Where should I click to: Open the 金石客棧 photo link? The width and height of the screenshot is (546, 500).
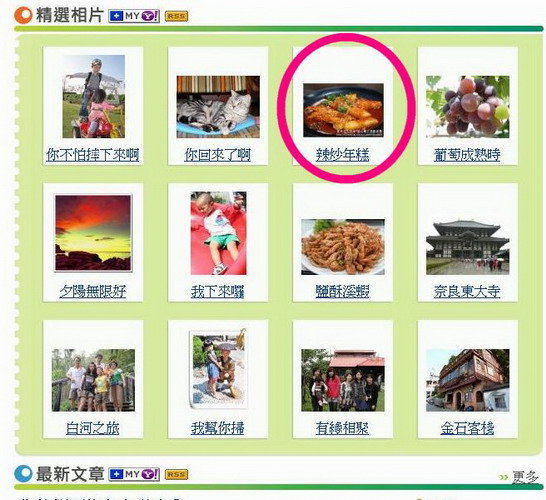point(467,428)
